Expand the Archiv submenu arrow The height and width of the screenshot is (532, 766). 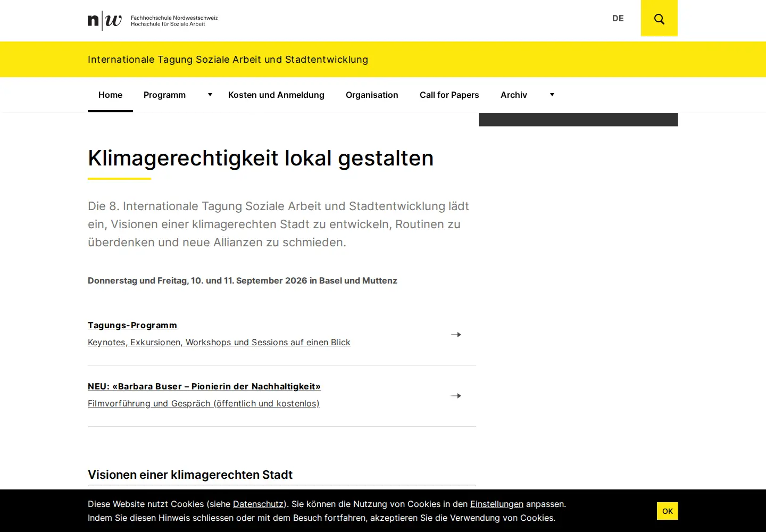pos(552,95)
